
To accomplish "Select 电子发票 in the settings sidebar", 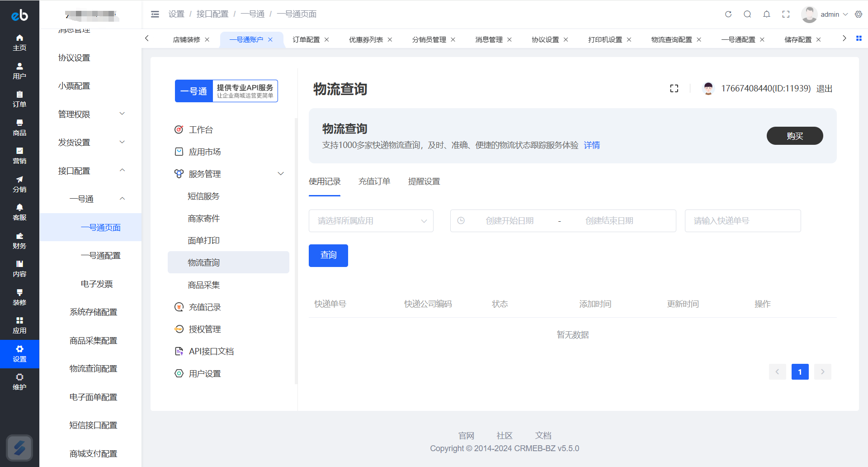I will (x=90, y=284).
